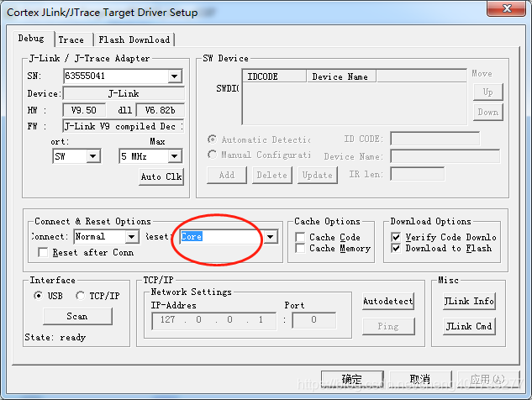Click the IR len input field
The height and width of the screenshot is (400, 532).
click(x=418, y=174)
